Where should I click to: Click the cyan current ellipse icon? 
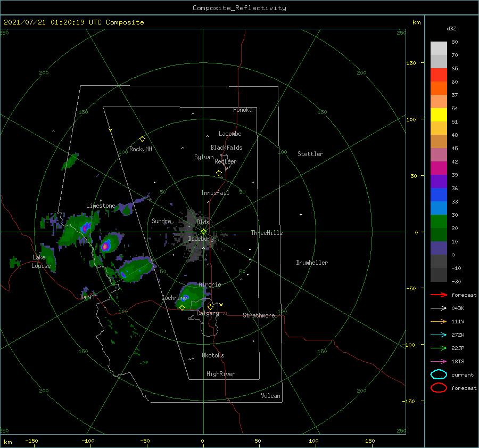[439, 374]
